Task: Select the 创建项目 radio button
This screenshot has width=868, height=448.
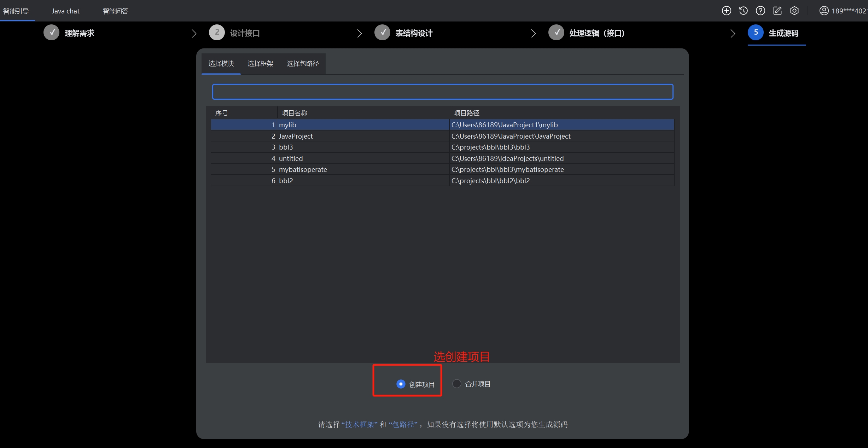Action: (x=401, y=384)
